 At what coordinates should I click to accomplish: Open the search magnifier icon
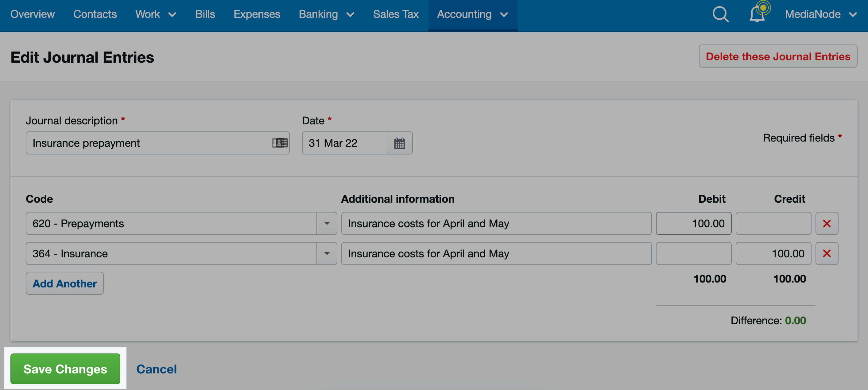tap(720, 14)
